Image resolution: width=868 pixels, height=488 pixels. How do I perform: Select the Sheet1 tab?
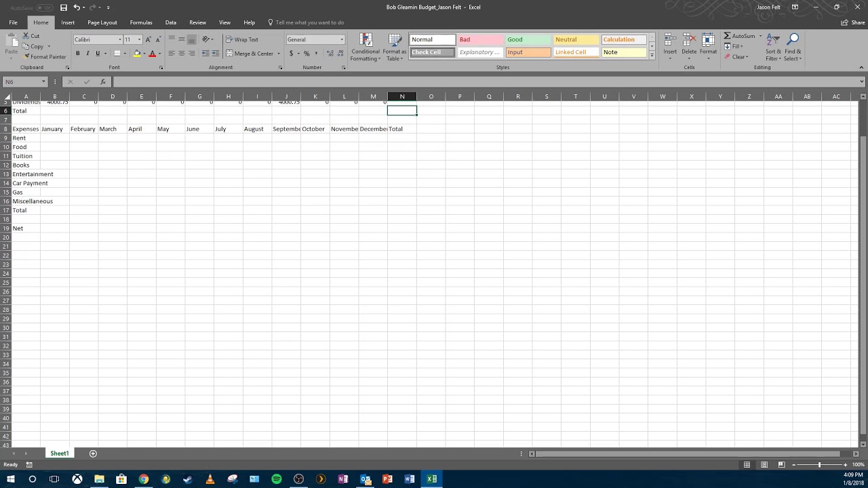point(60,453)
